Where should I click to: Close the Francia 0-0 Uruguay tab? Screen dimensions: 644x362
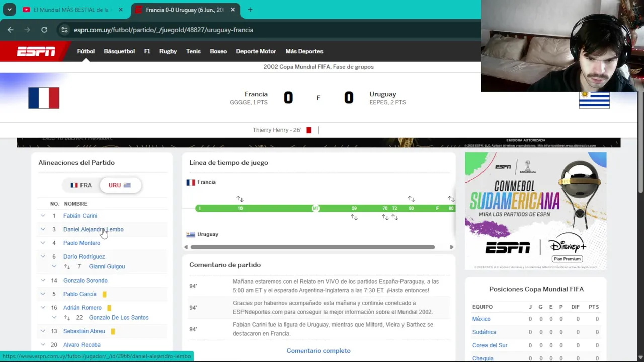click(232, 10)
